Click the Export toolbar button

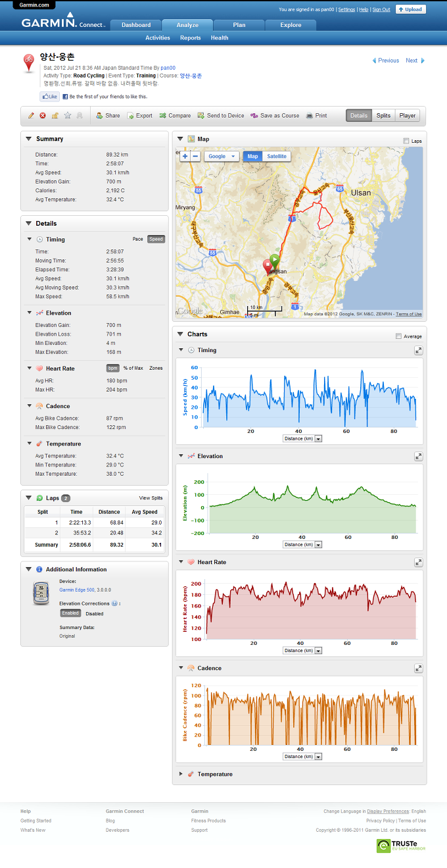click(139, 116)
